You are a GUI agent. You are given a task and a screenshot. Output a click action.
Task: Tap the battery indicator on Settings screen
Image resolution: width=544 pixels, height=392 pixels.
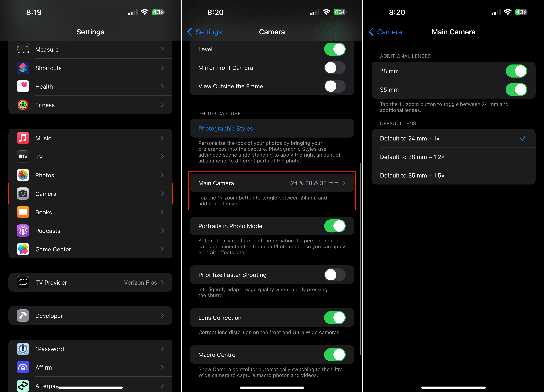click(x=158, y=12)
